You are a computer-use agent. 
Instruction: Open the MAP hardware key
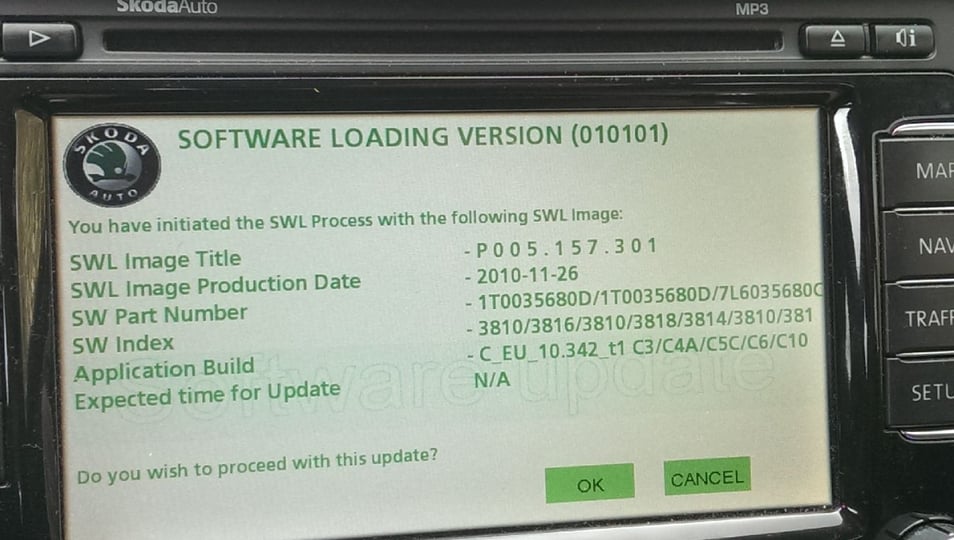pos(919,171)
